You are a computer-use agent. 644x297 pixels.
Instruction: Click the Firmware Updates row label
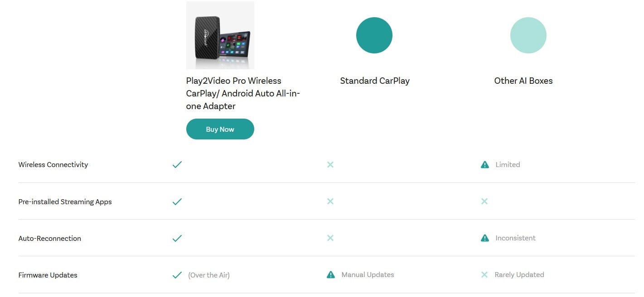click(48, 275)
